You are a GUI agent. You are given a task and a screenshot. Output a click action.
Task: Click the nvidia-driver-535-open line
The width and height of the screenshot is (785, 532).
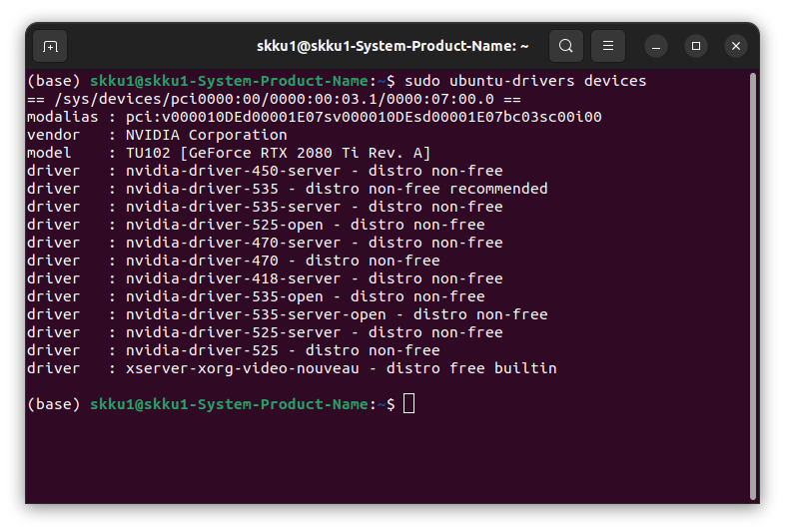pos(256,296)
